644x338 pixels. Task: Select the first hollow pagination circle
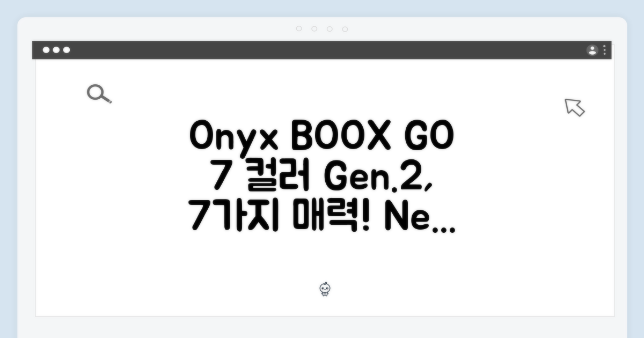[299, 29]
